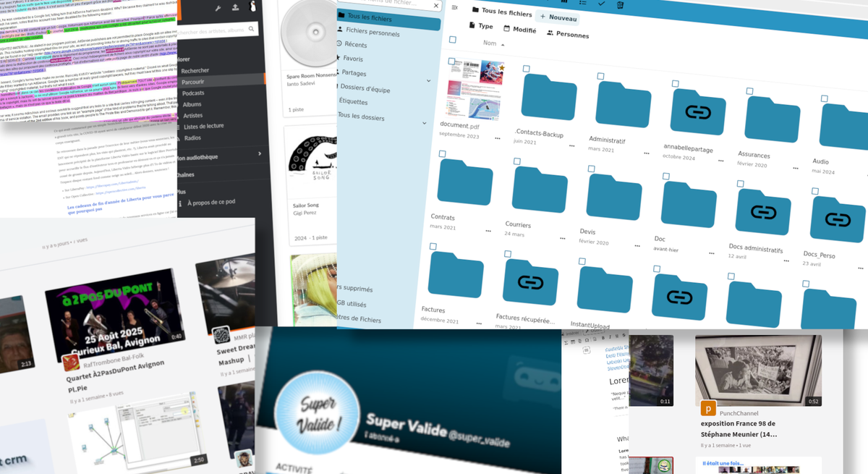Expand the Dossiers d'équipe chevron
The image size is (868, 474).
click(428, 80)
